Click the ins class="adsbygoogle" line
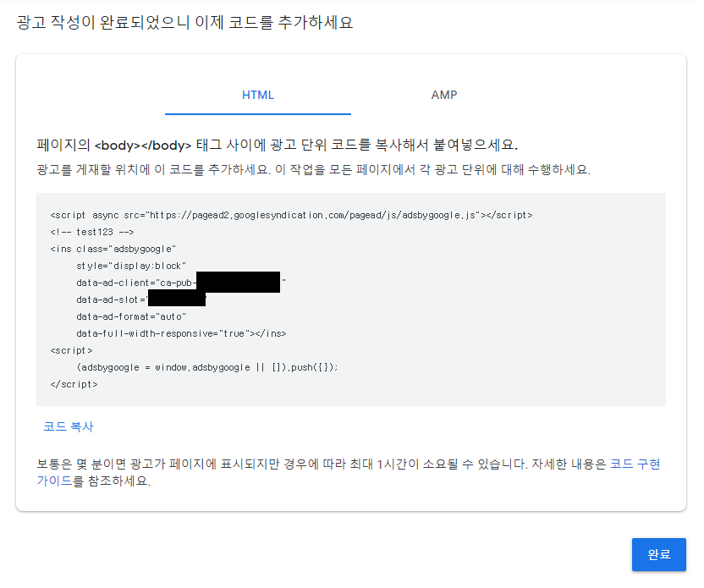This screenshot has width=704, height=588. click(x=113, y=249)
